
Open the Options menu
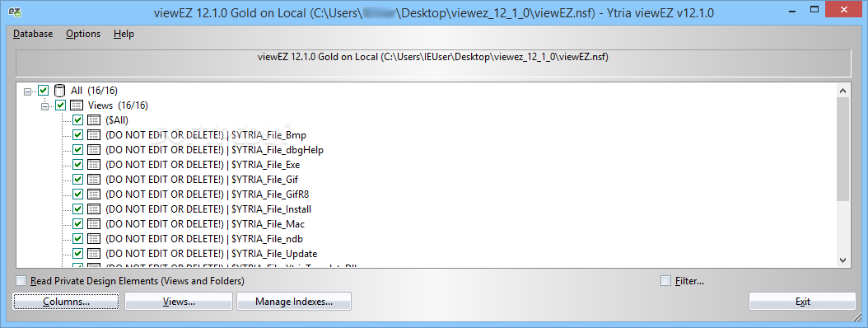(x=83, y=34)
